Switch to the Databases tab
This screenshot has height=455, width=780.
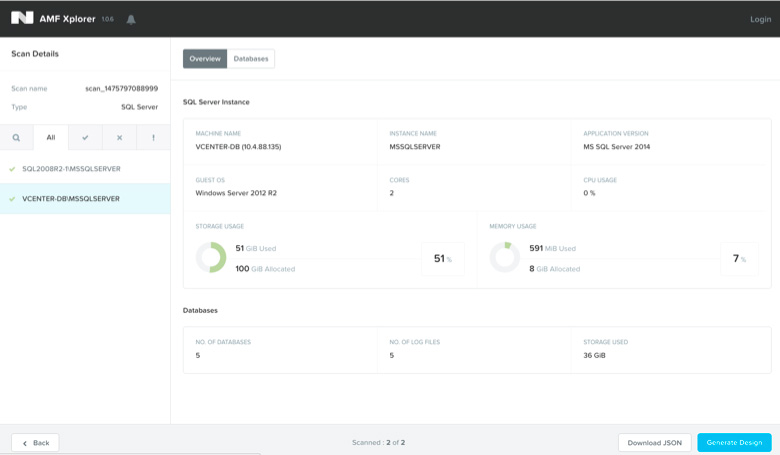click(251, 59)
